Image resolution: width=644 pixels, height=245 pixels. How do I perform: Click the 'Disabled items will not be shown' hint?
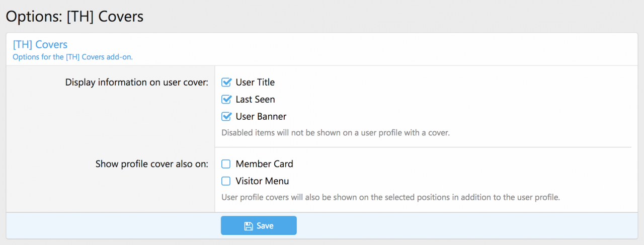coord(335,133)
